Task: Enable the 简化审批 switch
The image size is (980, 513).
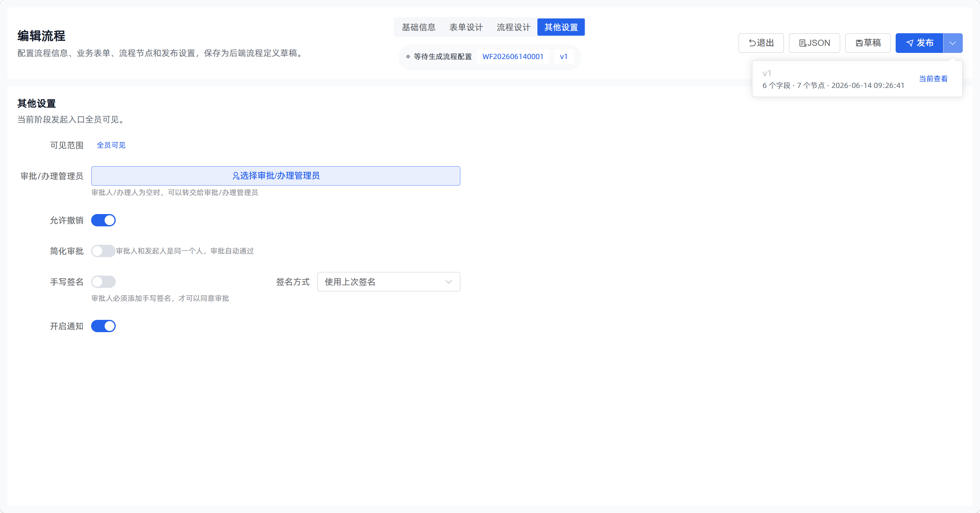Action: pyautogui.click(x=103, y=251)
